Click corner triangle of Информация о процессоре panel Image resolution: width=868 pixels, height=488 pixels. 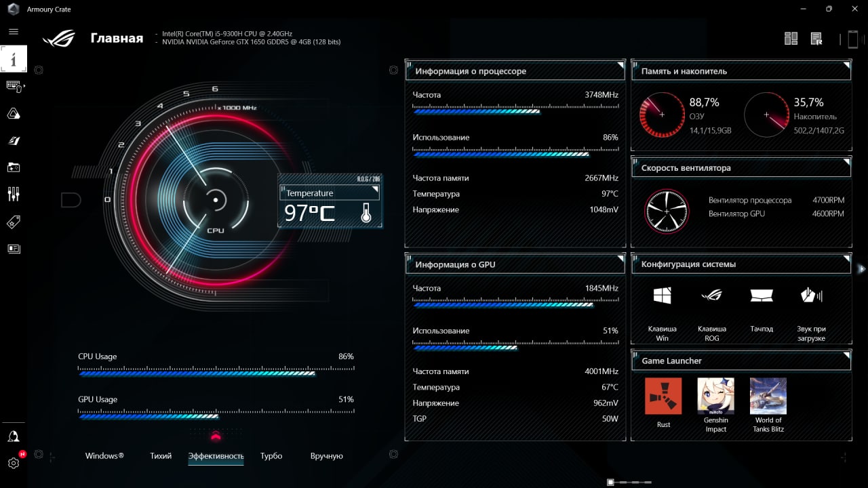click(x=620, y=66)
